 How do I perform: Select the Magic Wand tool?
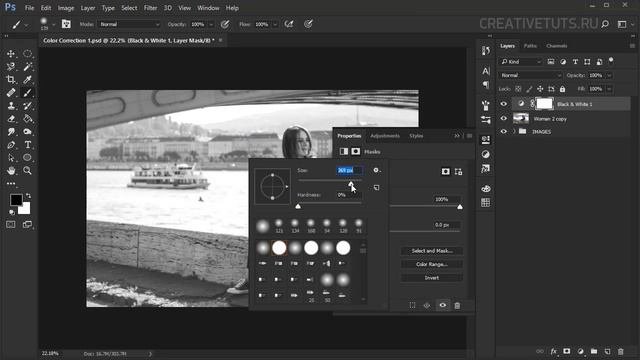(27, 67)
